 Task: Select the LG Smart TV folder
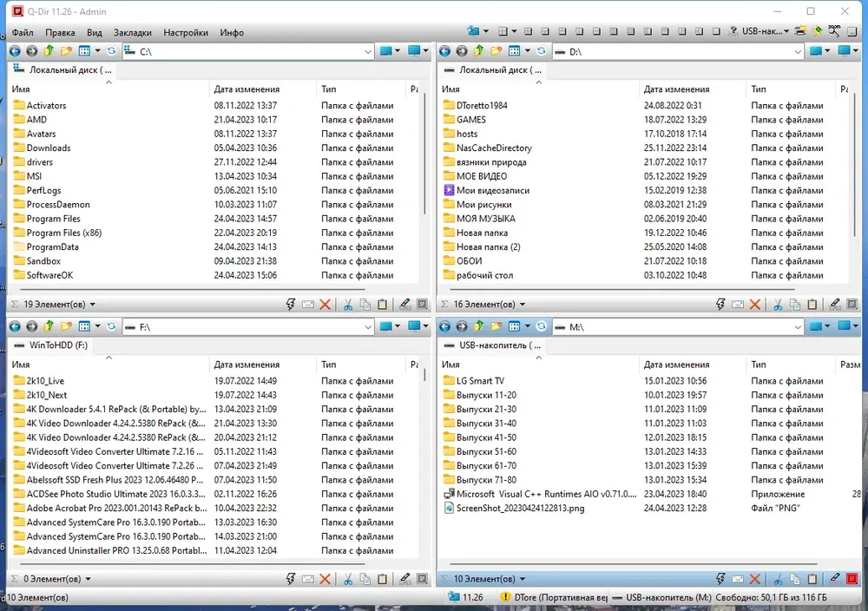click(x=474, y=381)
